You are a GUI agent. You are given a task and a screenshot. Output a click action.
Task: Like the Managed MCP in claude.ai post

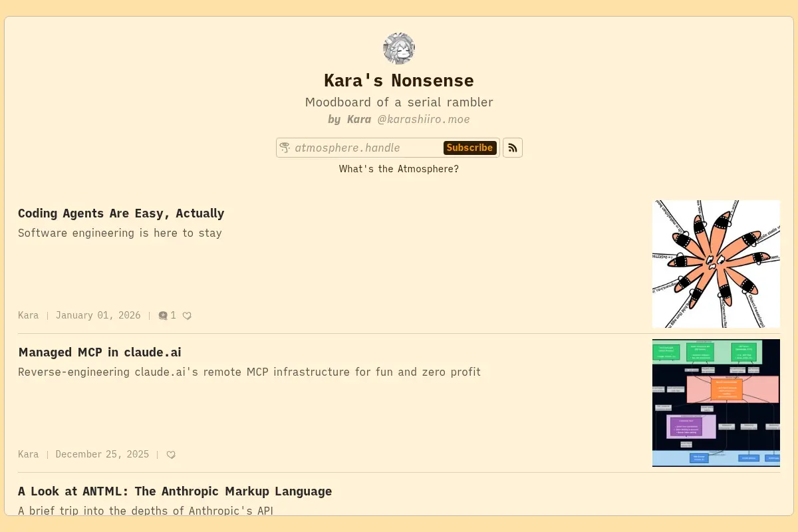point(171,455)
